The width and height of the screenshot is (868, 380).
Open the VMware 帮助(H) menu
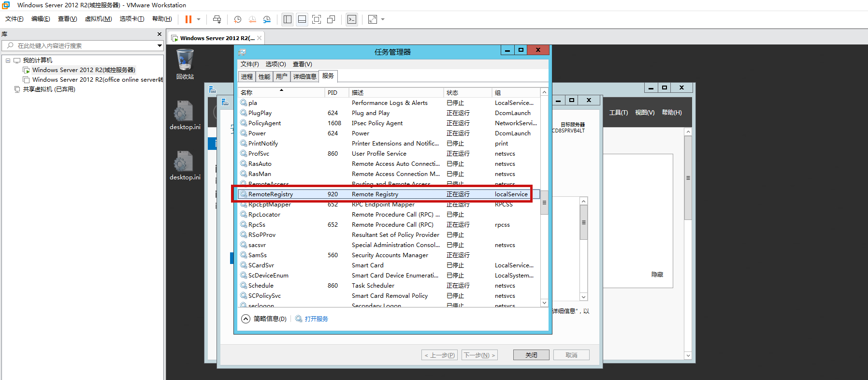[x=162, y=19]
